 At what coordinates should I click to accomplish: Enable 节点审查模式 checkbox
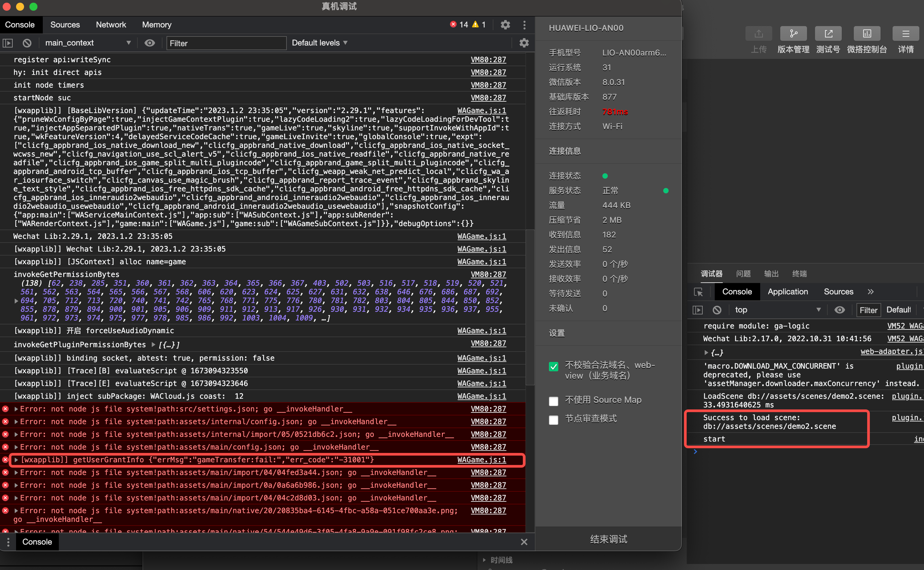pyautogui.click(x=553, y=420)
